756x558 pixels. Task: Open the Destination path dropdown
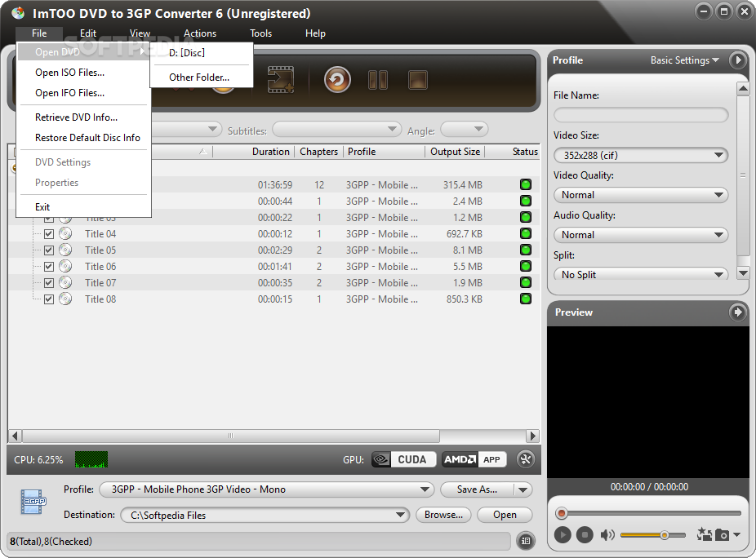click(x=265, y=515)
